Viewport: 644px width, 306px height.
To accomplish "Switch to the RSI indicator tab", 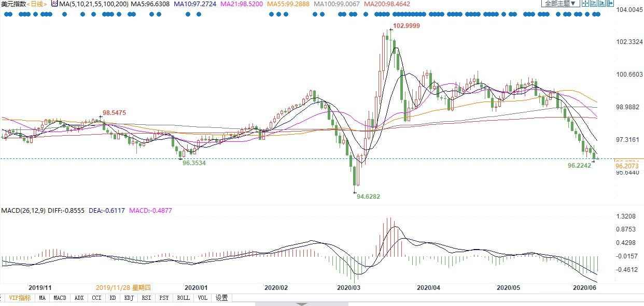I will pyautogui.click(x=146, y=298).
